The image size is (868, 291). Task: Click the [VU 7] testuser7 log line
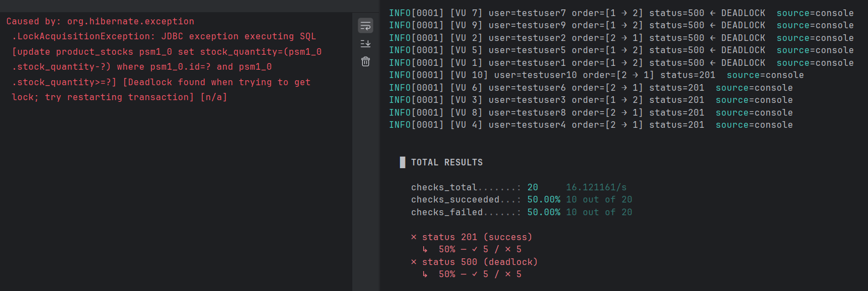click(622, 13)
